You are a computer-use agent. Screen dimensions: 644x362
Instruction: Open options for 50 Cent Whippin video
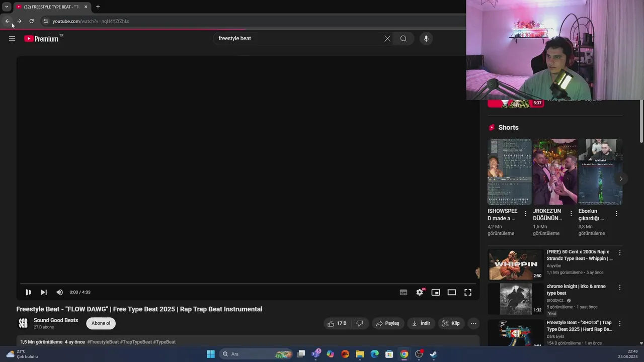[x=620, y=253]
